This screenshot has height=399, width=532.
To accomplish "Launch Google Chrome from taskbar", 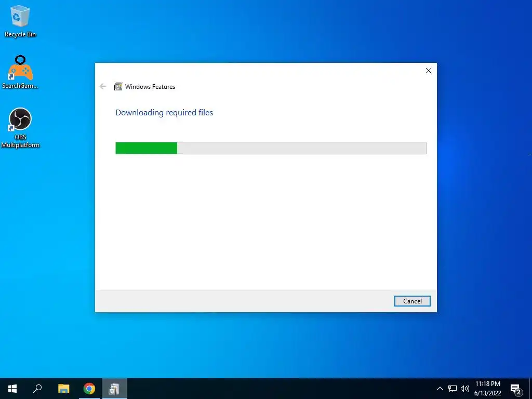I will (89, 389).
